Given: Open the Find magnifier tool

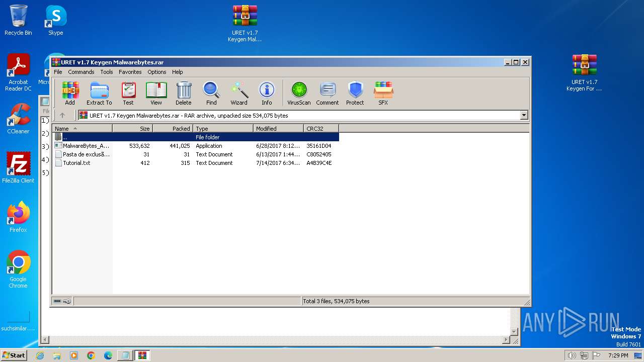Looking at the screenshot, I should pyautogui.click(x=211, y=94).
